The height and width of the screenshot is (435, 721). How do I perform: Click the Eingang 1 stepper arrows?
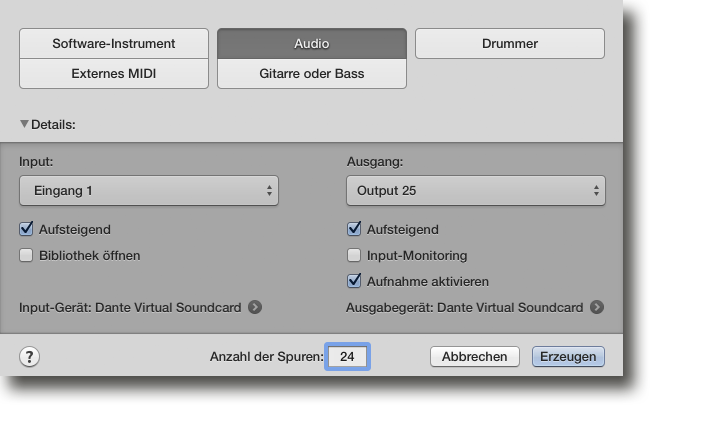(x=269, y=190)
